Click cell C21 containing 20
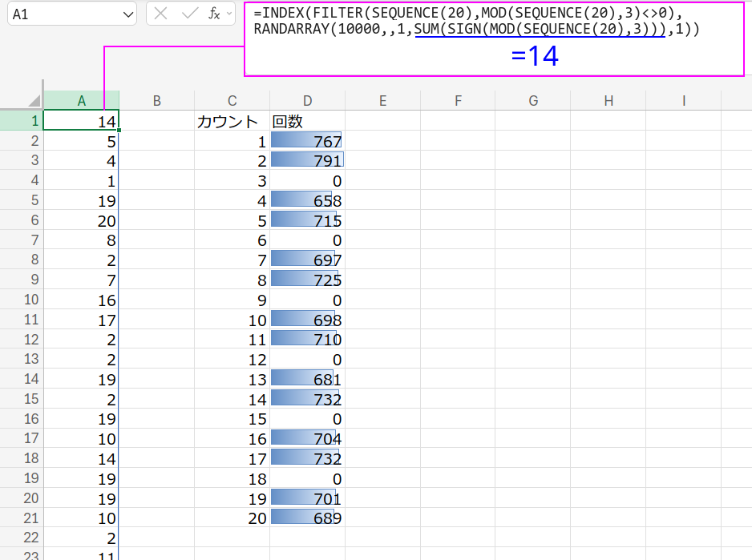This screenshot has height=560, width=752. coord(232,518)
